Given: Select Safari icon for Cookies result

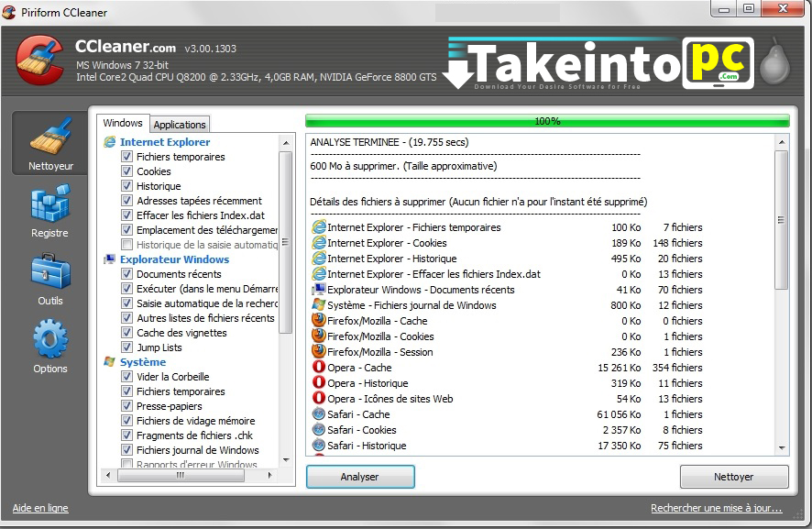Looking at the screenshot, I should pos(319,429).
